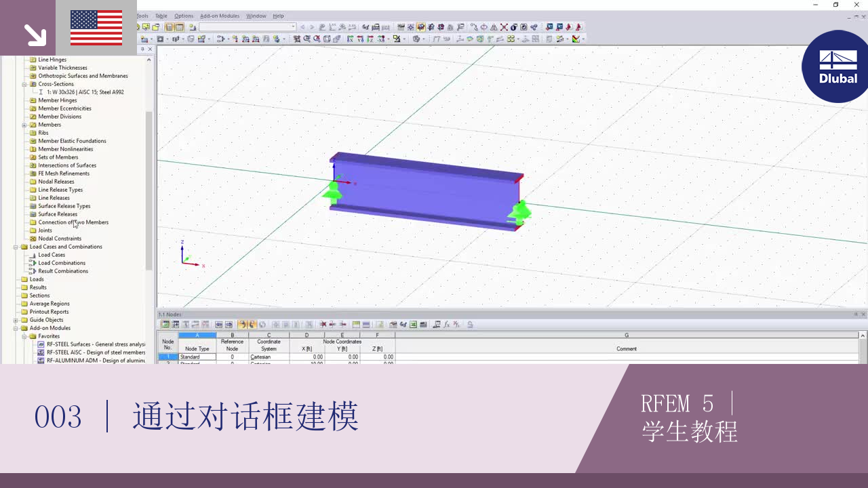Select the Loads folder
This screenshot has width=868, height=488.
point(37,279)
